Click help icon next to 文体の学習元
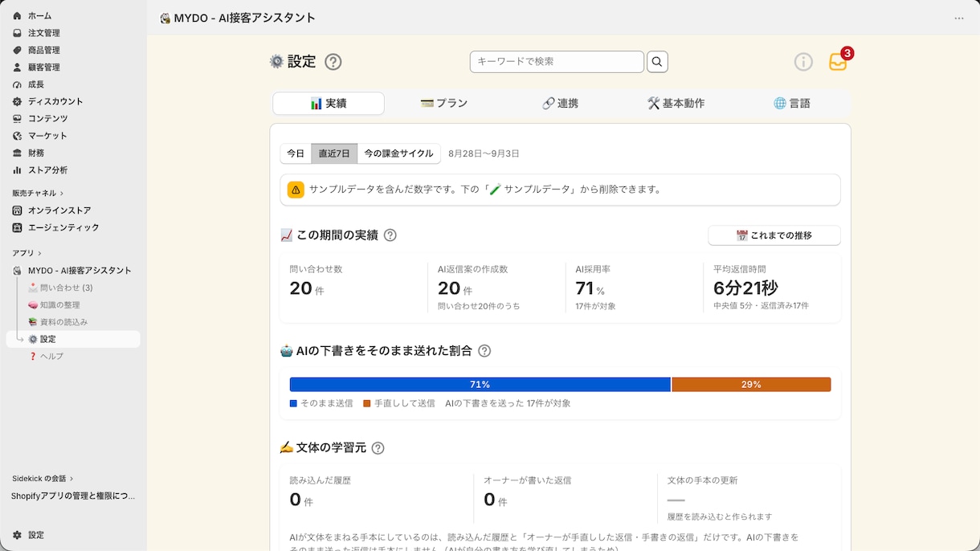This screenshot has height=551, width=980. 378,448
